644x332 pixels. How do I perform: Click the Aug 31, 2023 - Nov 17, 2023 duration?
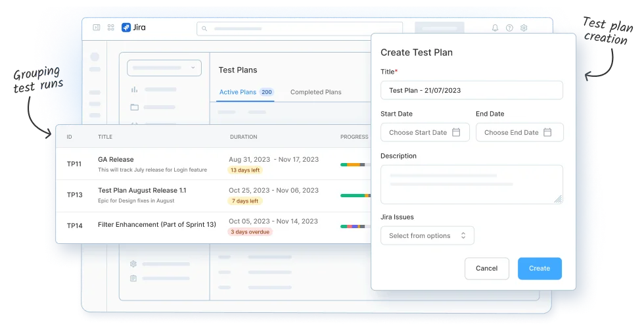274,159
